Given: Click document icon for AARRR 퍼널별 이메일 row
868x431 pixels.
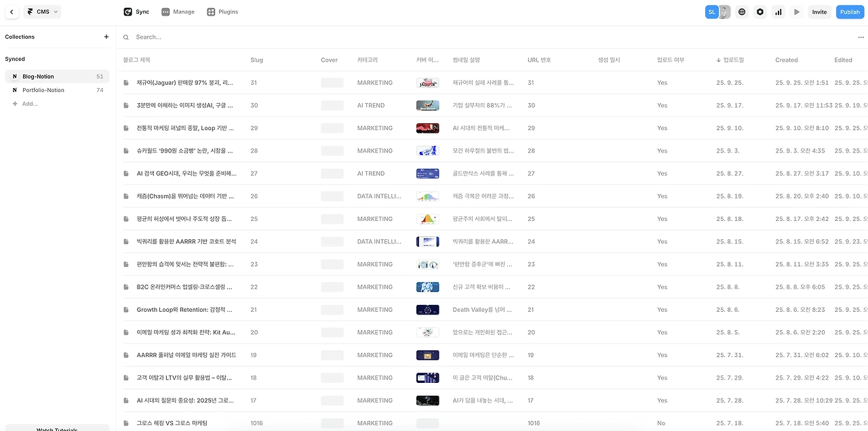Looking at the screenshot, I should [x=126, y=355].
